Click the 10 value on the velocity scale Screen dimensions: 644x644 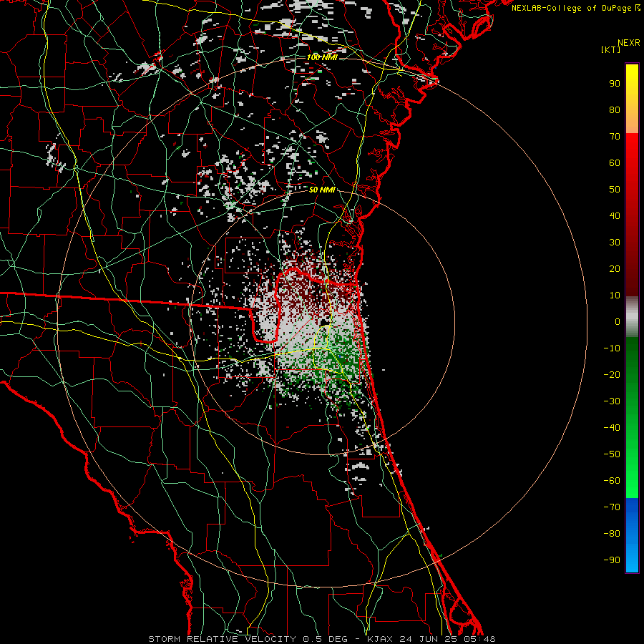(615, 296)
